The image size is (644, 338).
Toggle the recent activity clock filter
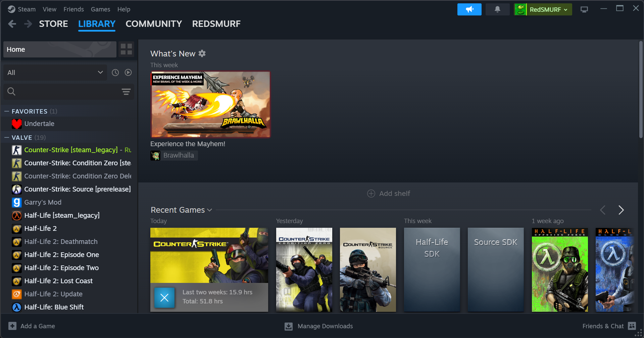tap(115, 73)
